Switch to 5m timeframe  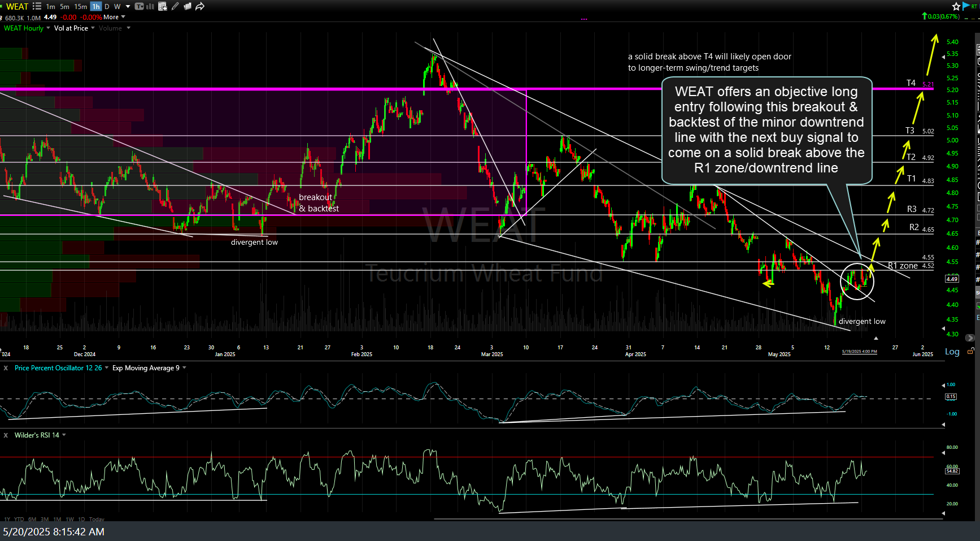click(65, 7)
